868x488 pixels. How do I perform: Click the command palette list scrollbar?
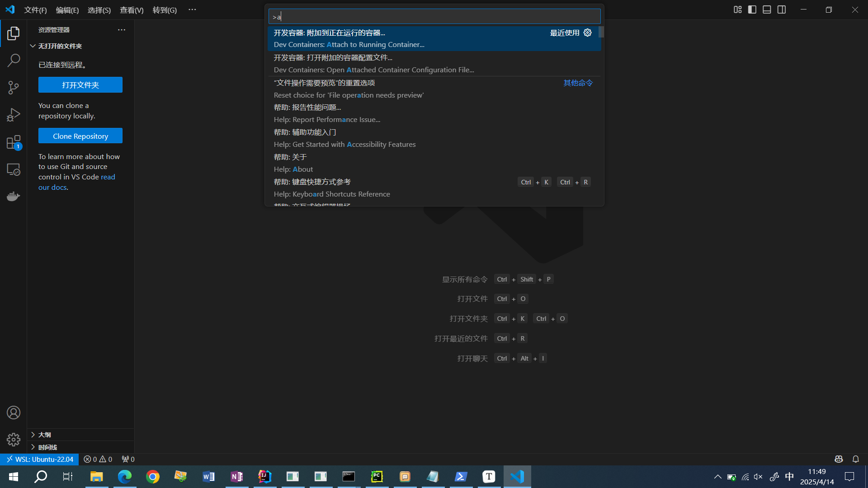pos(601,32)
